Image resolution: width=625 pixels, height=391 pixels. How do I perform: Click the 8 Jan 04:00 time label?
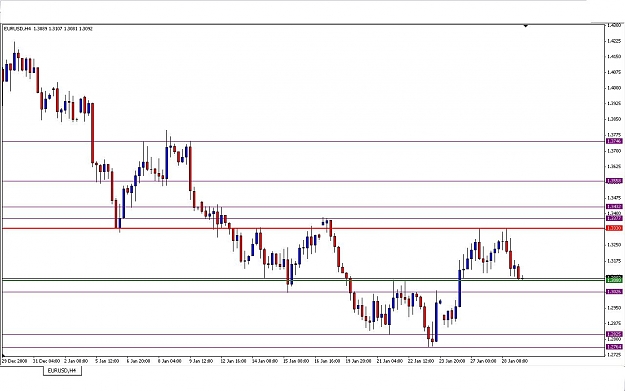point(170,361)
